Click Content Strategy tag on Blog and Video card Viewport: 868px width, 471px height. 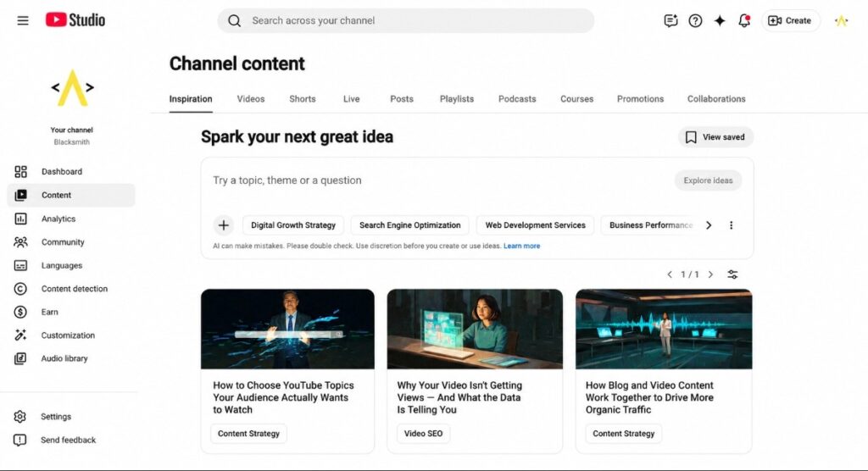coord(623,434)
